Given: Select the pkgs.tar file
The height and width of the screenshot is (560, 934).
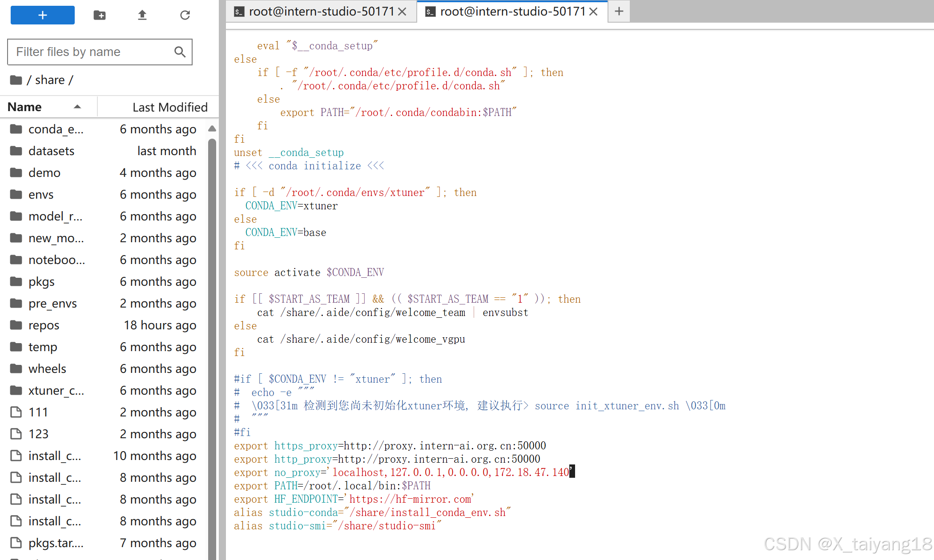Looking at the screenshot, I should click(x=56, y=543).
